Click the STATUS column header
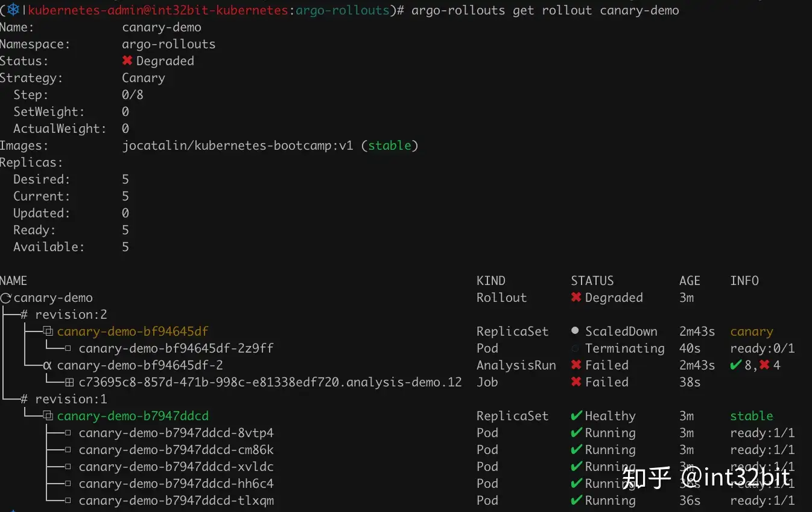Viewport: 812px width, 512px height. pyautogui.click(x=592, y=281)
